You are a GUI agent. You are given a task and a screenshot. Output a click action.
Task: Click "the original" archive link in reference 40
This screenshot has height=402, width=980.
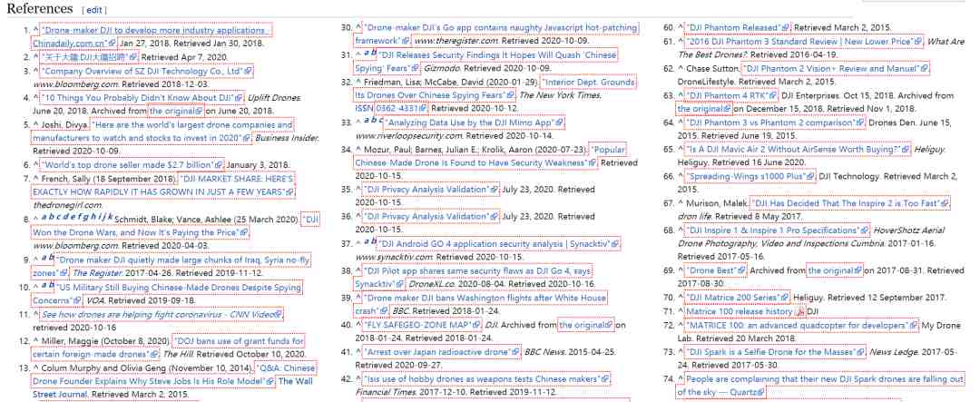[586, 325]
